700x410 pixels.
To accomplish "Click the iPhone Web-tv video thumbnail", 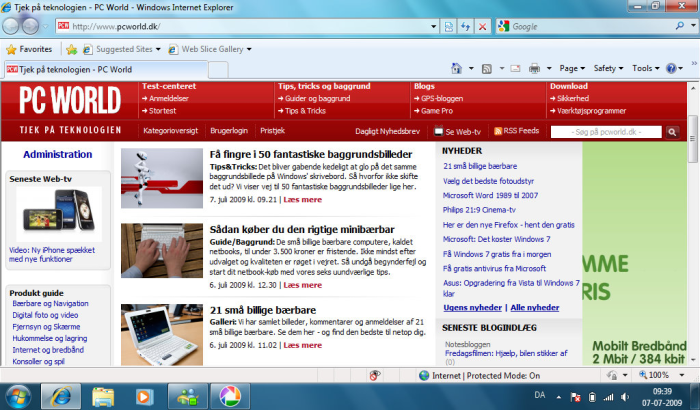I will tap(59, 214).
